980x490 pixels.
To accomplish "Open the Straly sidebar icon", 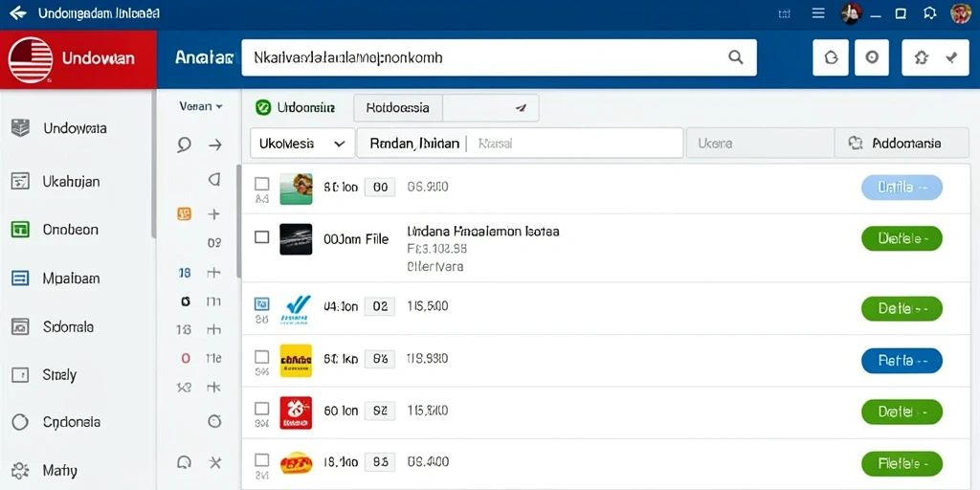I will [21, 375].
